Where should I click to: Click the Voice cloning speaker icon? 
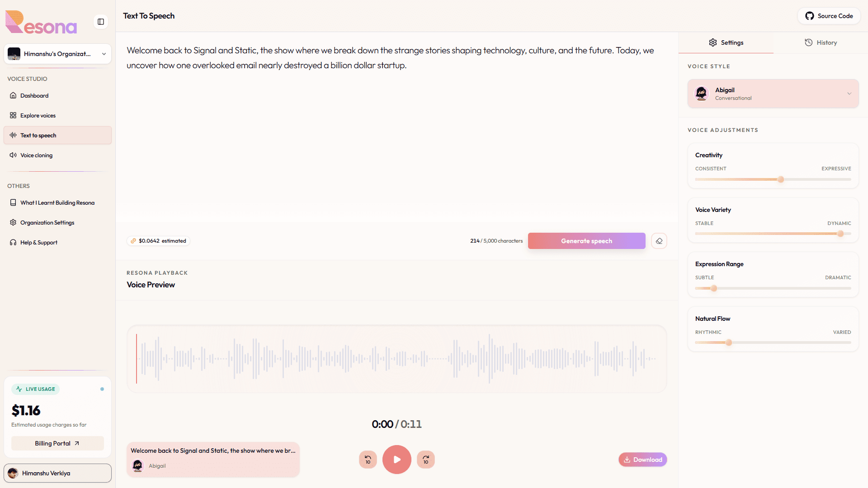[x=13, y=155]
